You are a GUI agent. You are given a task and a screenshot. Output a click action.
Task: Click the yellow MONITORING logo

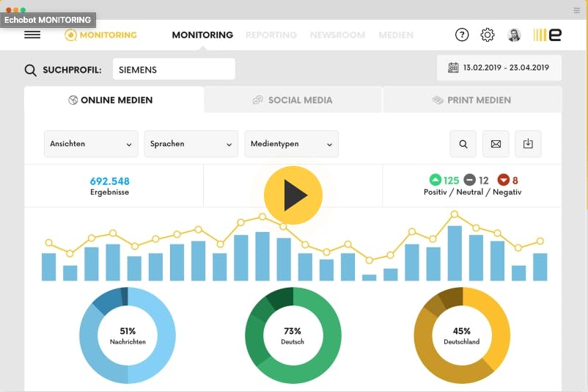coord(100,35)
